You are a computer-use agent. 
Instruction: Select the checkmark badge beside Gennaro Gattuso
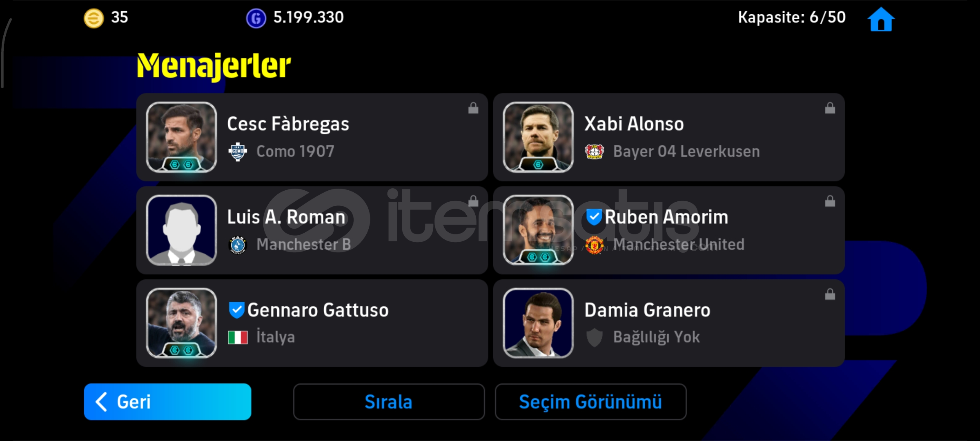point(236,310)
